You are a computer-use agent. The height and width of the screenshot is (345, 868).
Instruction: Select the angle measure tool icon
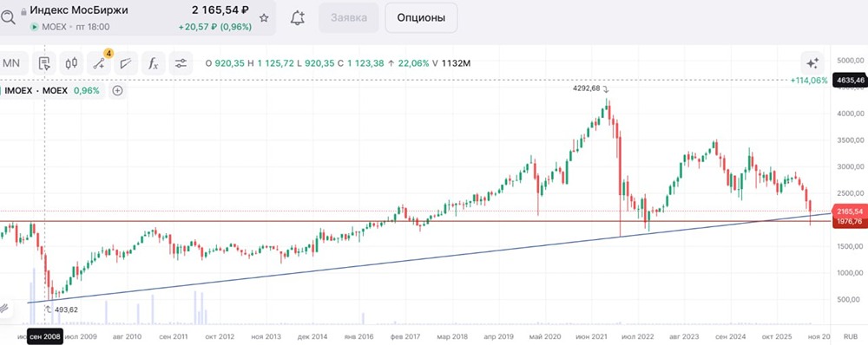pos(126,63)
